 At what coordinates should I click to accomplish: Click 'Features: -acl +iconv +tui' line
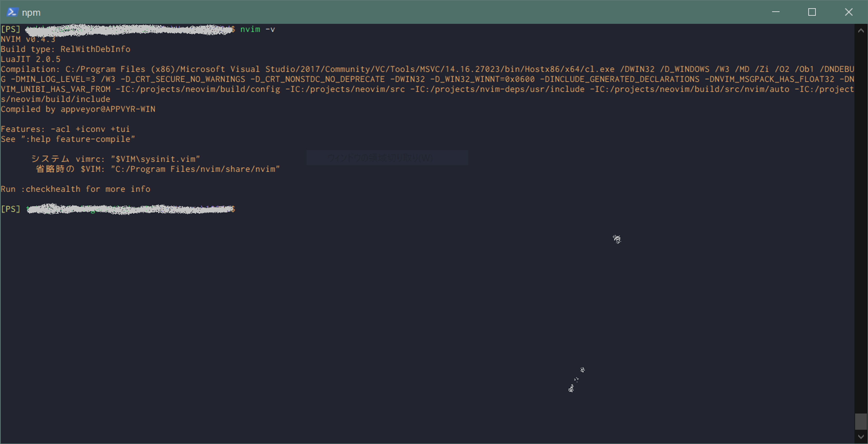tap(65, 129)
